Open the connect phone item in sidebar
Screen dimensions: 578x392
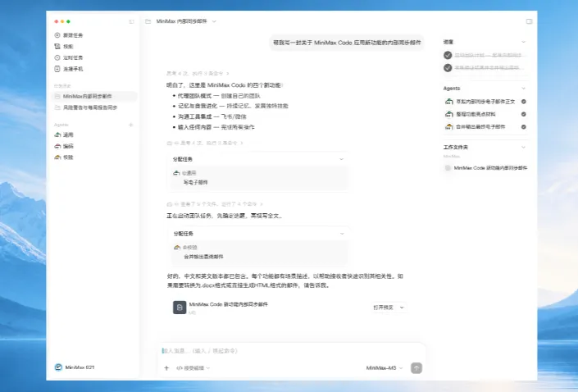[x=69, y=69]
